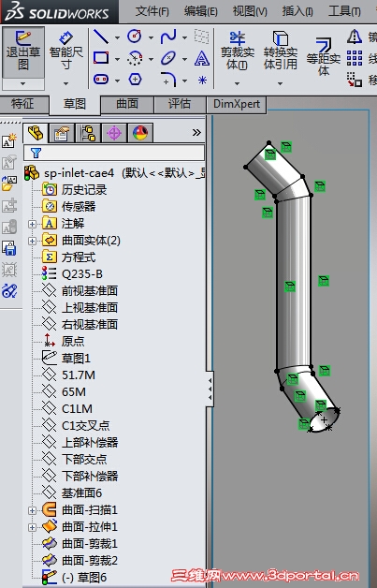Open Smart Dimension dropdown arrow

(66, 83)
